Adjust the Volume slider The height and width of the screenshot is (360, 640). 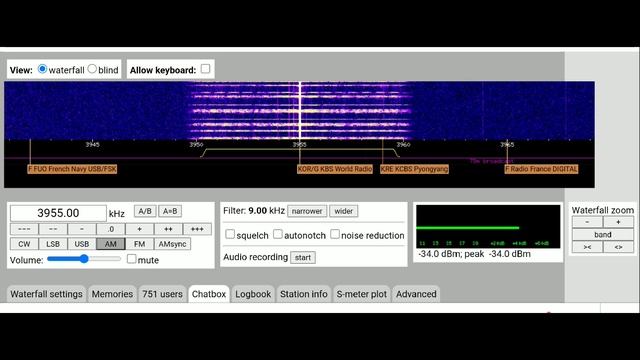(x=84, y=259)
